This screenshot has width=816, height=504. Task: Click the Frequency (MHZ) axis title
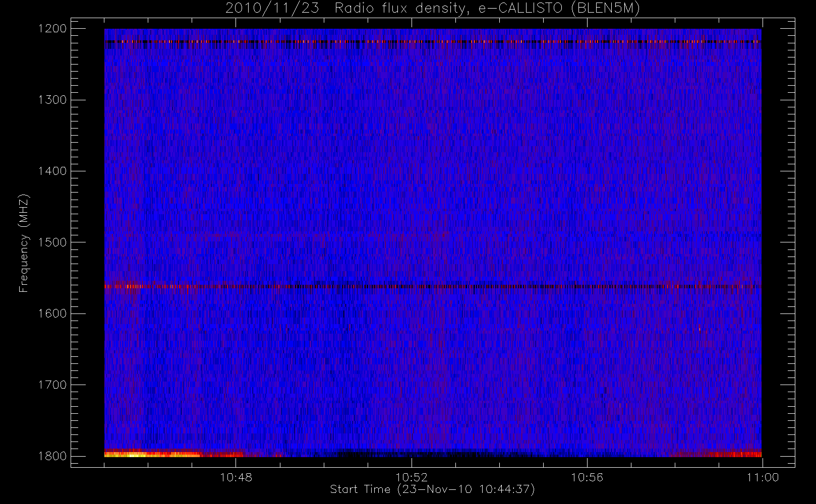(x=24, y=243)
